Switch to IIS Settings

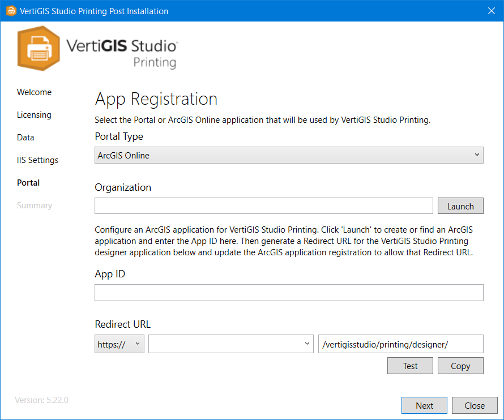pyautogui.click(x=37, y=160)
